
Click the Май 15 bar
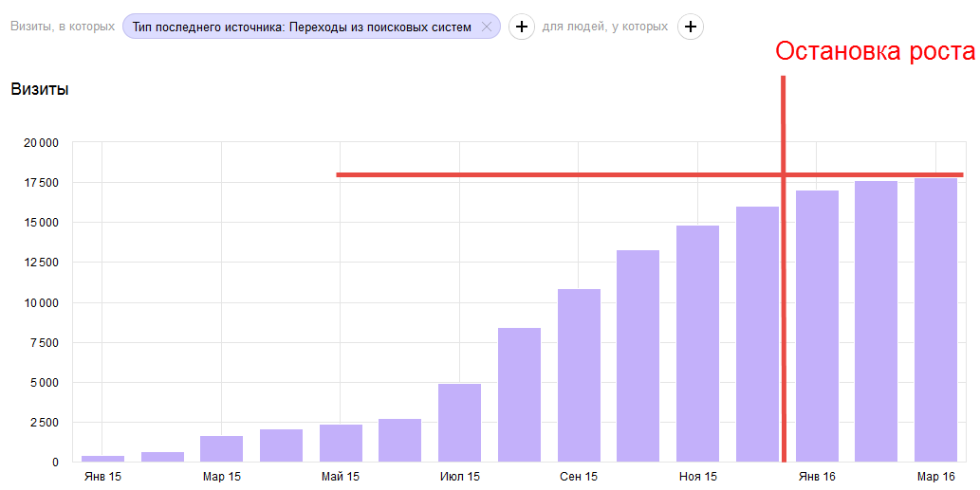(341, 443)
